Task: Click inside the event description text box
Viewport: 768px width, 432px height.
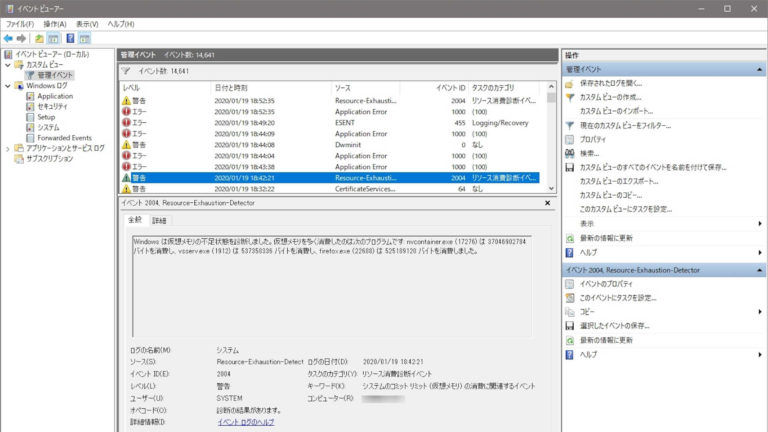Action: point(332,287)
